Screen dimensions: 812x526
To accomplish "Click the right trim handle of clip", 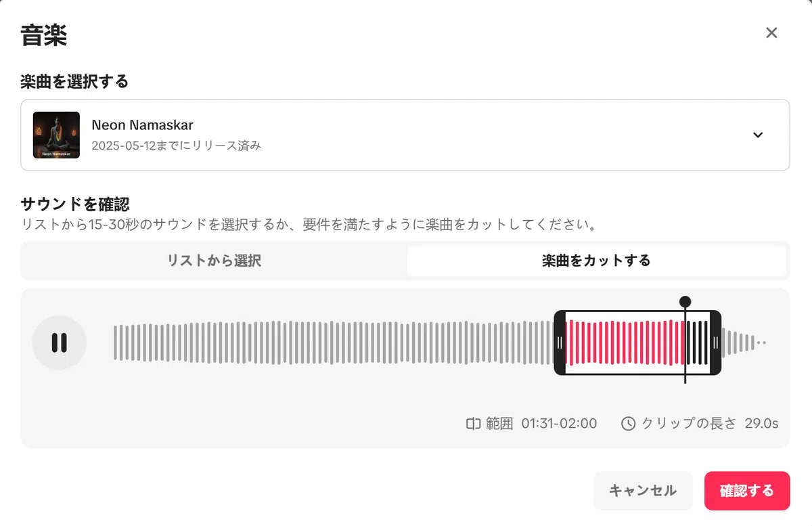I will 715,343.
